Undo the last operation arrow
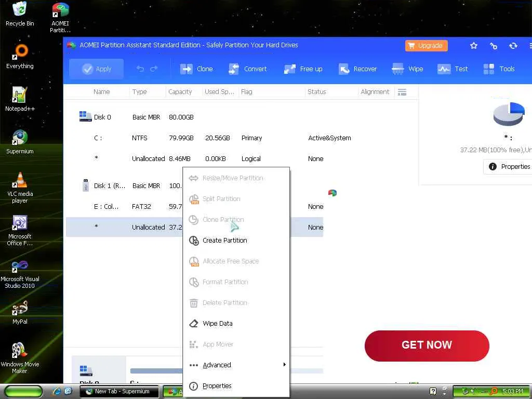This screenshot has height=399, width=532. tap(140, 69)
